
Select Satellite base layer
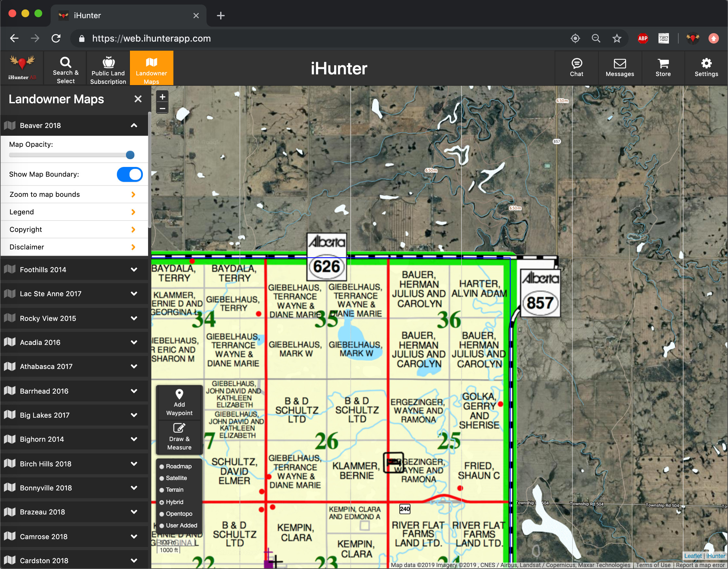pyautogui.click(x=162, y=478)
